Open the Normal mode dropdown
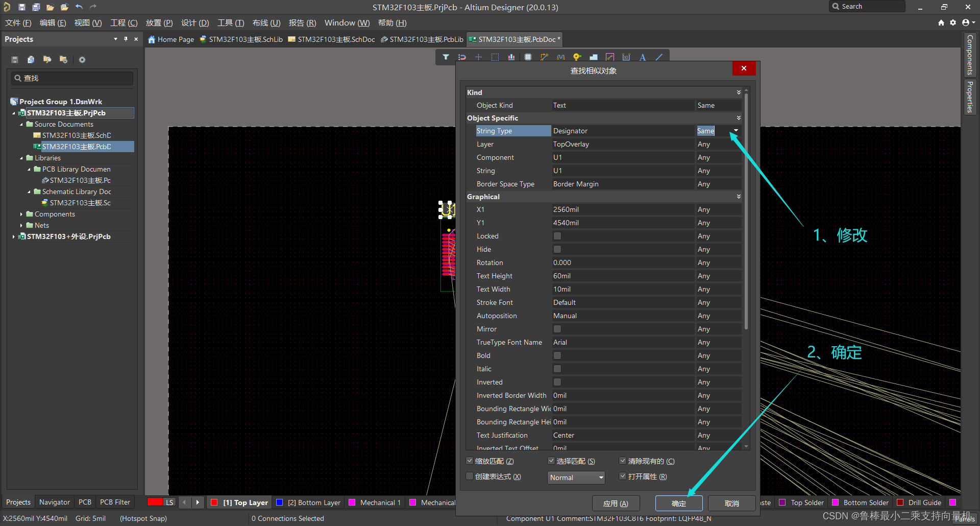 [x=576, y=477]
